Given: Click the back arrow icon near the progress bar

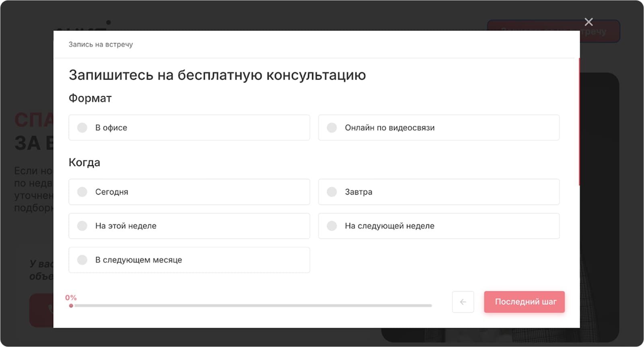Looking at the screenshot, I should 463,302.
